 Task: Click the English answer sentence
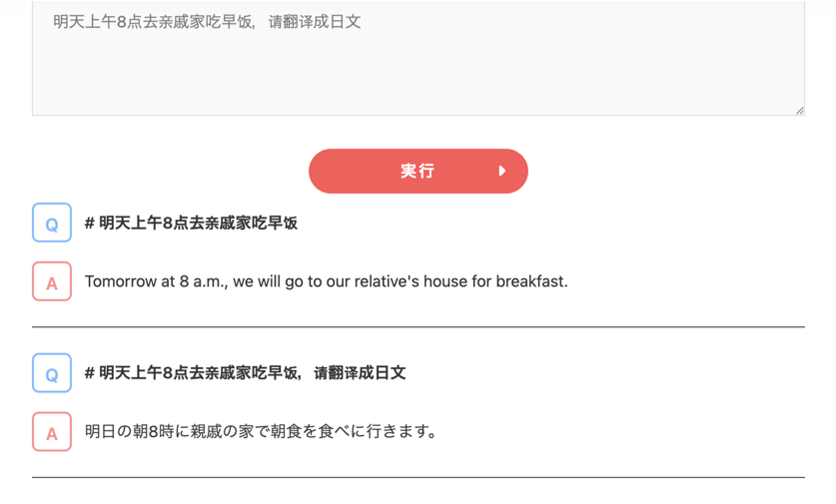(326, 281)
